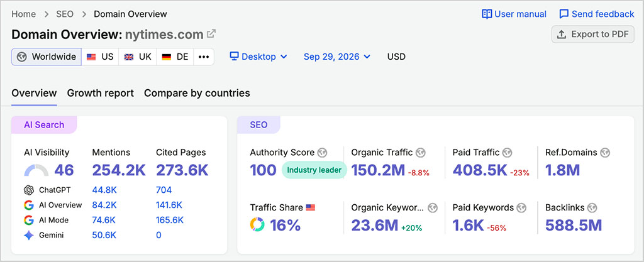The image size is (644, 262).
Task: Click Organic Traffic value 150.2M
Action: pos(378,170)
